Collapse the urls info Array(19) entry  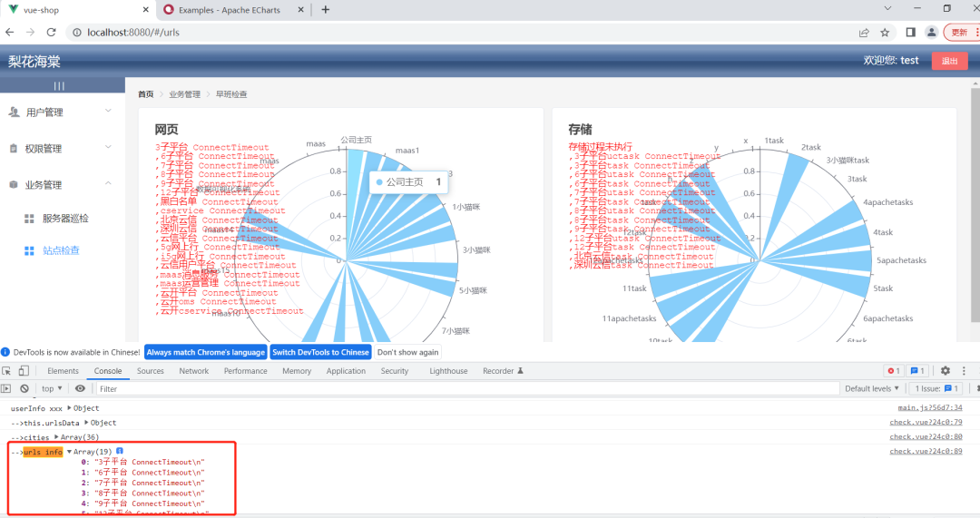(x=69, y=452)
